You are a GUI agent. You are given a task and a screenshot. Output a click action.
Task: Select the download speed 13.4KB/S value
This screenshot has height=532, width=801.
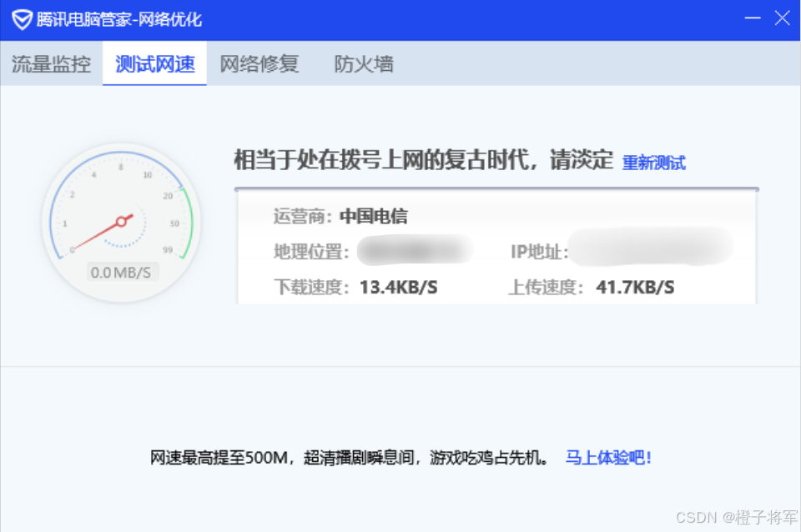(399, 288)
